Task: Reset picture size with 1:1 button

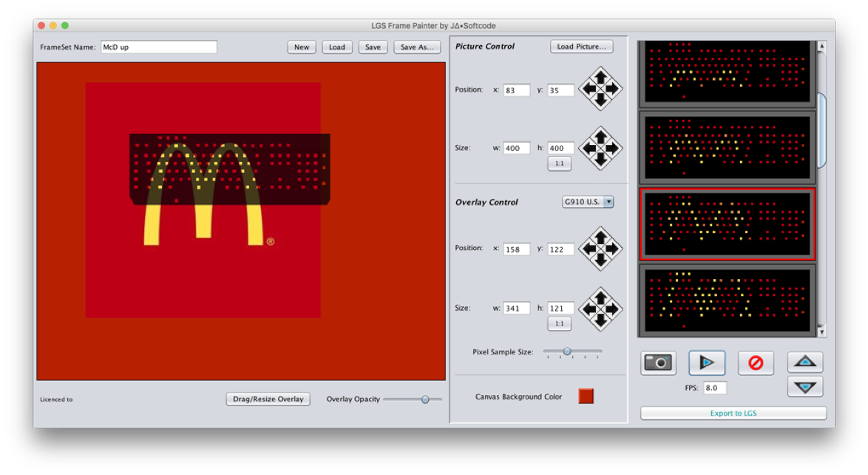Action: 559,164
